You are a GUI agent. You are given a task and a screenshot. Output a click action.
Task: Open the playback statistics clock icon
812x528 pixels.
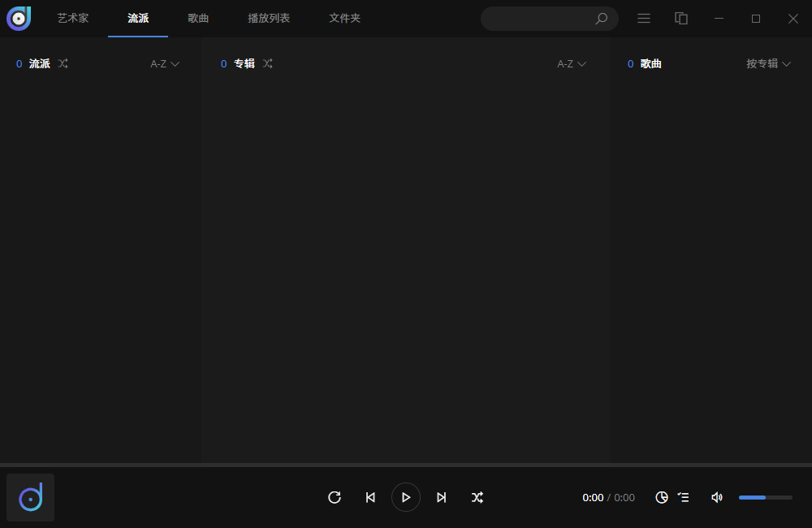coord(662,497)
